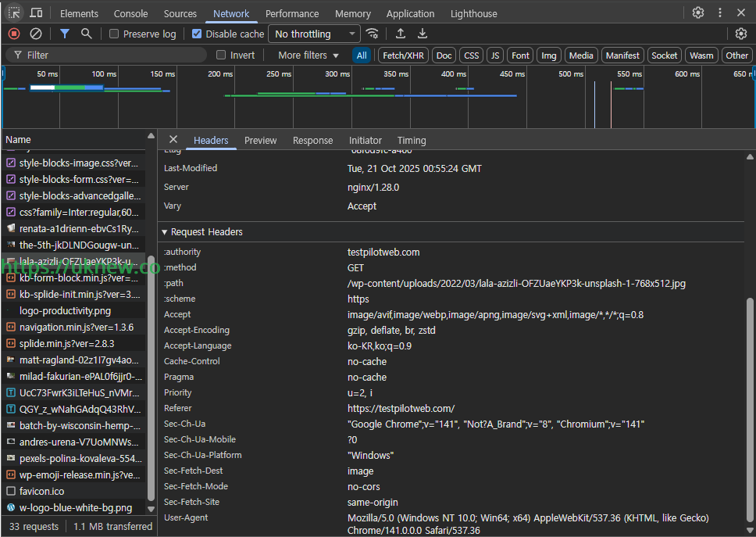This screenshot has width=756, height=537.
Task: Select favicon.ico in the request list
Action: click(x=42, y=492)
